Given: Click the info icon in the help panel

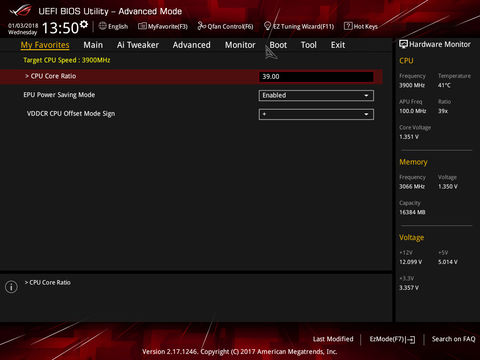Looking at the screenshot, I should pos(11,287).
